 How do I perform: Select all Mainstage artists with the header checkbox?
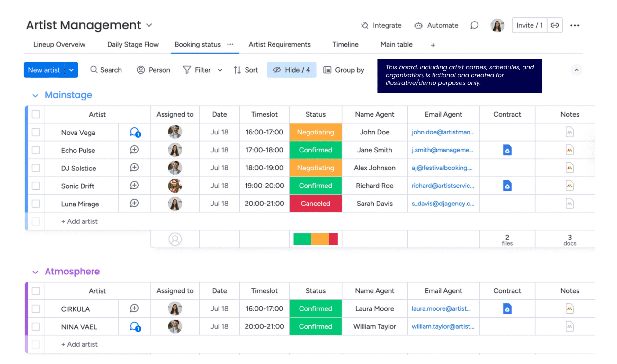[x=36, y=114]
